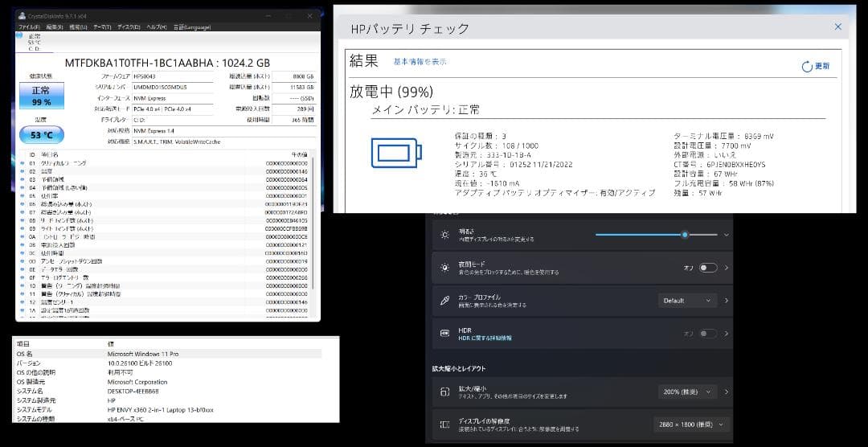This screenshot has height=447, width=868.
Task: Click the HDR row icon
Action: 445,334
